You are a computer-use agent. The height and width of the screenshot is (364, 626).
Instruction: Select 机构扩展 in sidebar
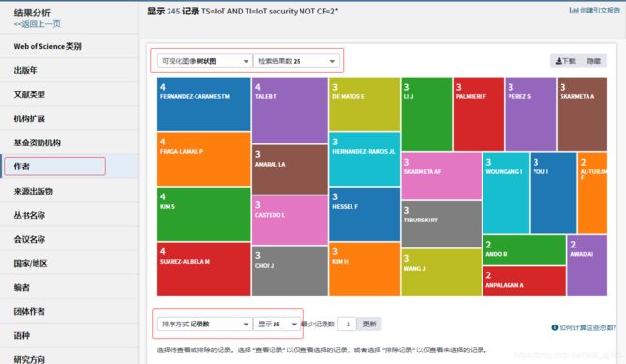(69, 118)
